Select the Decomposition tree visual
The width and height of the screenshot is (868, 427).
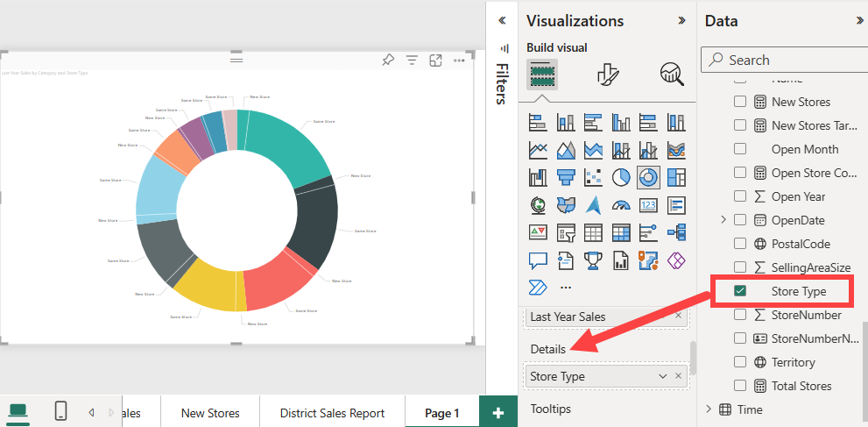tap(676, 232)
